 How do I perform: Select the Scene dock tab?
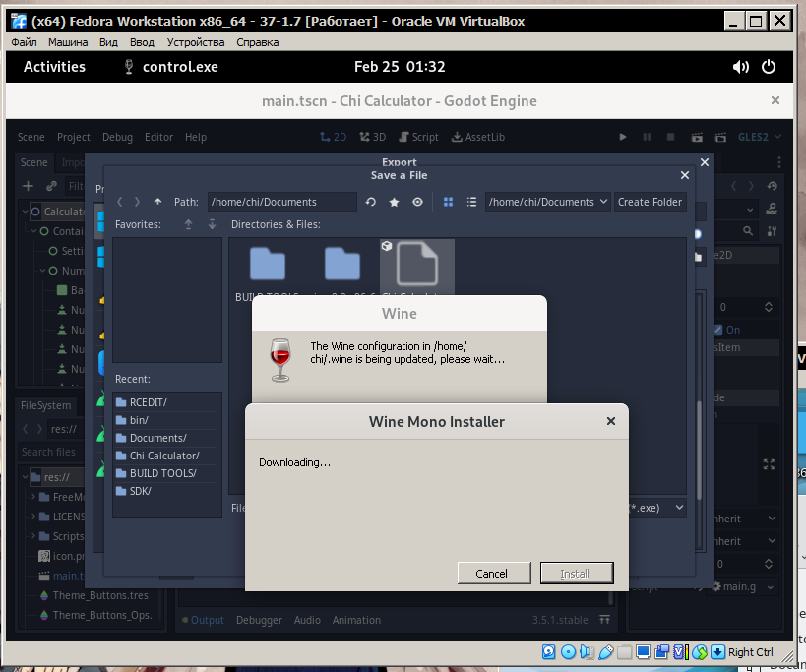[x=33, y=163]
